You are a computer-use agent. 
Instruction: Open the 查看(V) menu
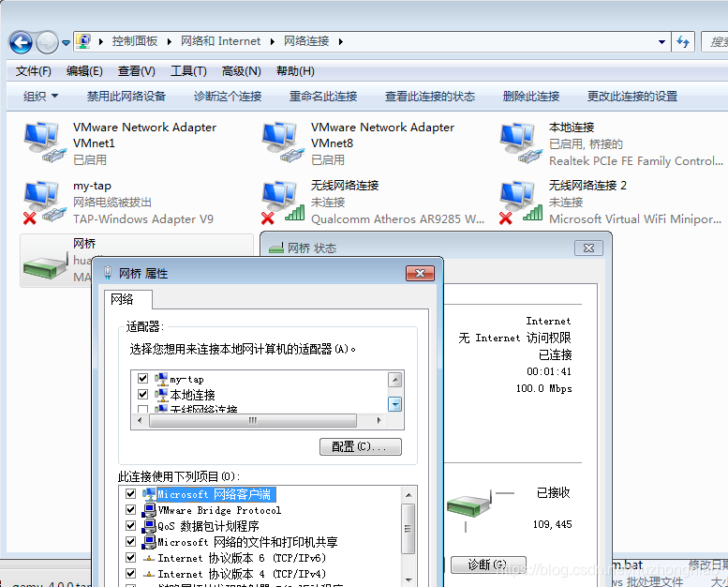click(x=136, y=71)
